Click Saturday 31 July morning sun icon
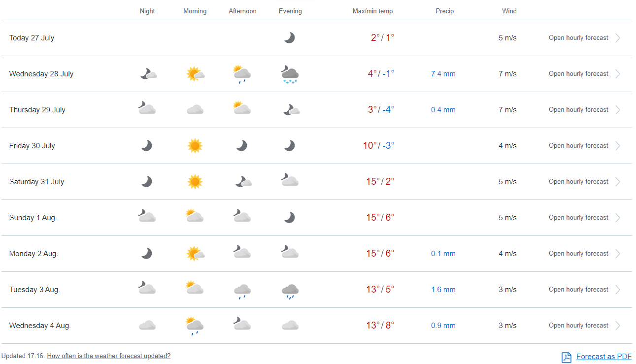Viewport: 636px width, 364px height. pos(195,182)
